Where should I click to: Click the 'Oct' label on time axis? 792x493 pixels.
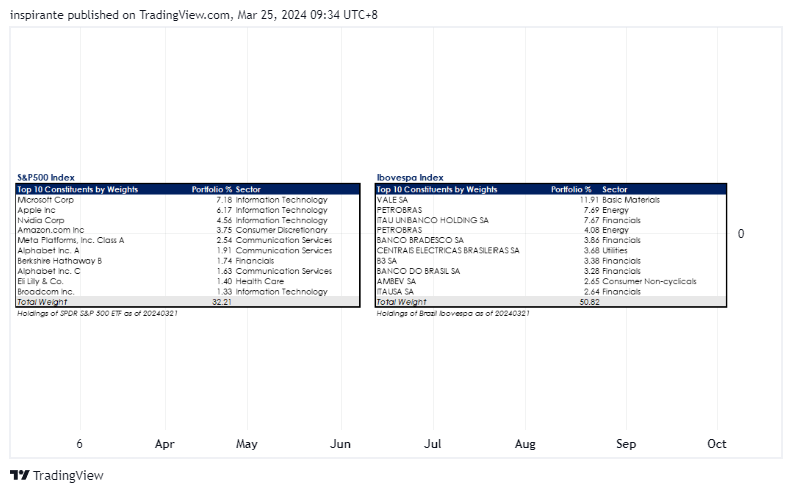click(x=717, y=443)
